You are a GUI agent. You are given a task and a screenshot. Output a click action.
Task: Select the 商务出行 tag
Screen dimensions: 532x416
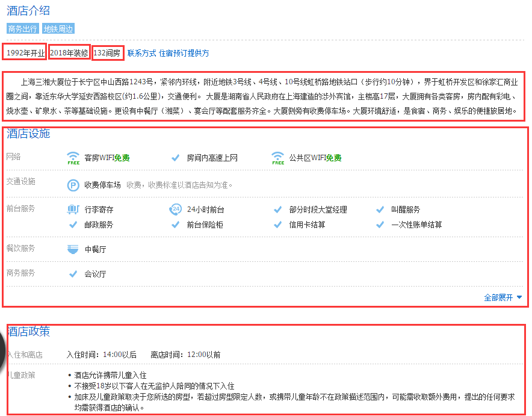22,29
